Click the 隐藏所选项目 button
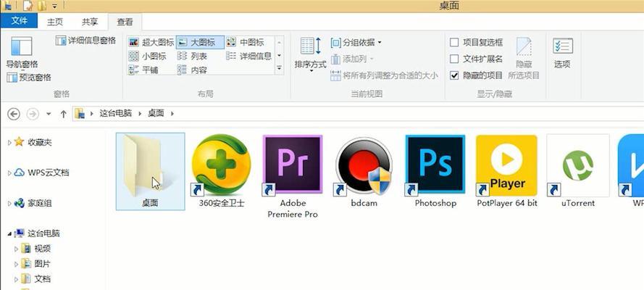The width and height of the screenshot is (644, 290). 524,58
